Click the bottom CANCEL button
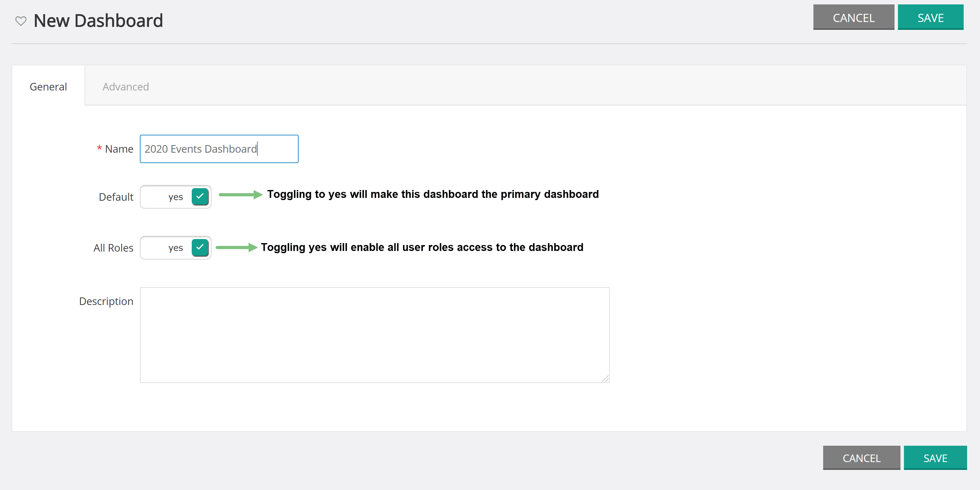Screen dimensions: 980x490 (861, 458)
